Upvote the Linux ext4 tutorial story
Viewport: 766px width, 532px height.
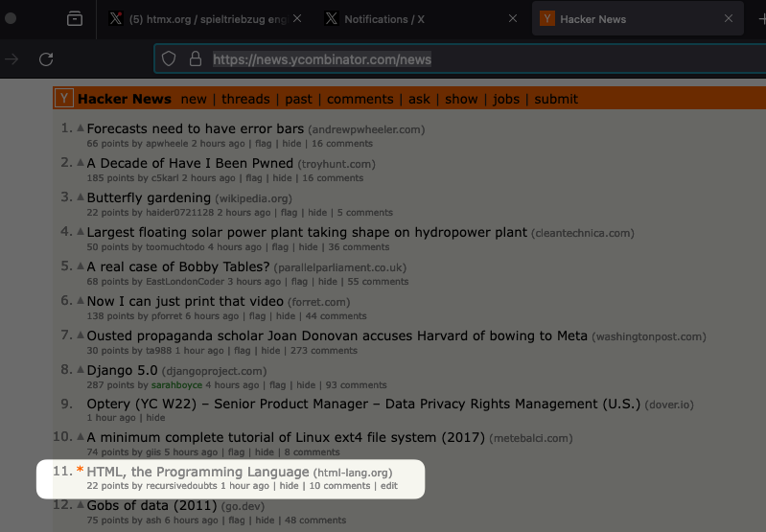point(81,437)
